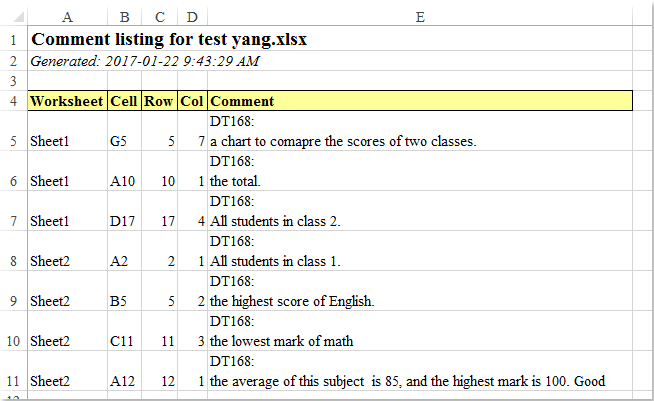
Task: Select the column E header
Action: coord(420,17)
